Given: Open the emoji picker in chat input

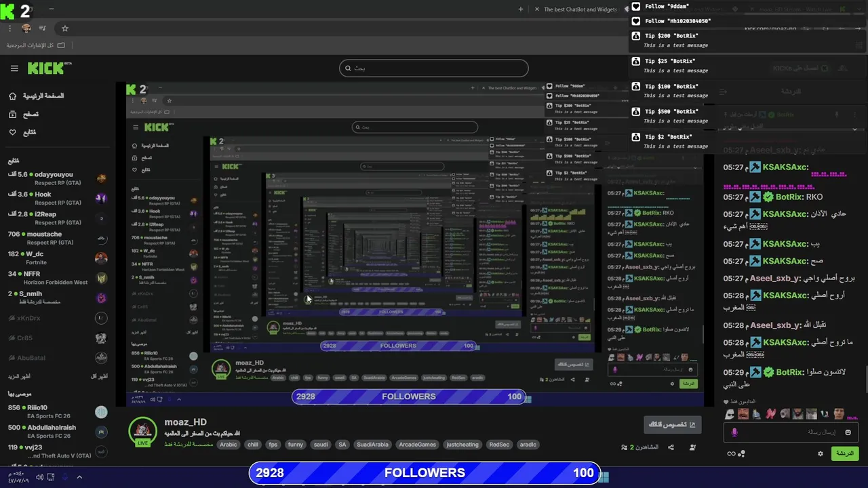Looking at the screenshot, I should coord(848,432).
